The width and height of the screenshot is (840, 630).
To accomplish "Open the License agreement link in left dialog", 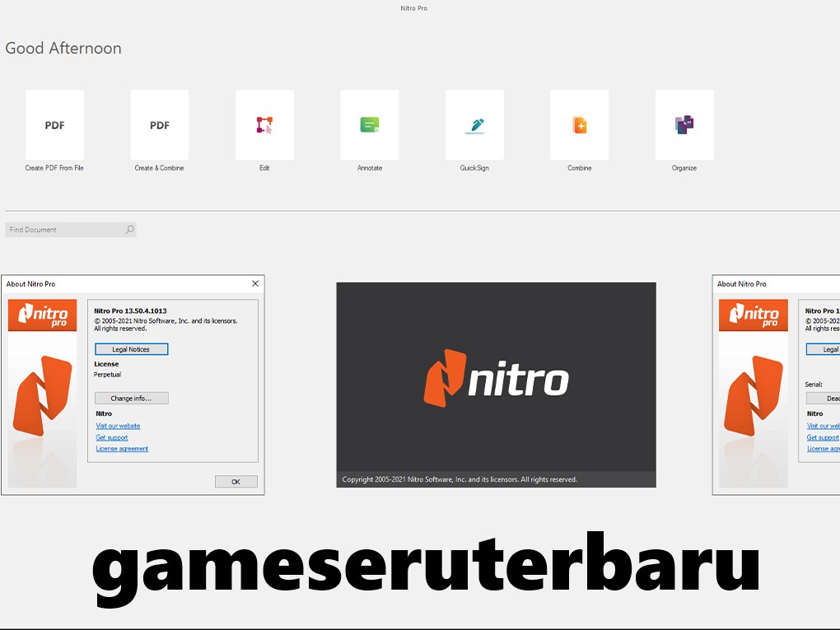I will 122,449.
